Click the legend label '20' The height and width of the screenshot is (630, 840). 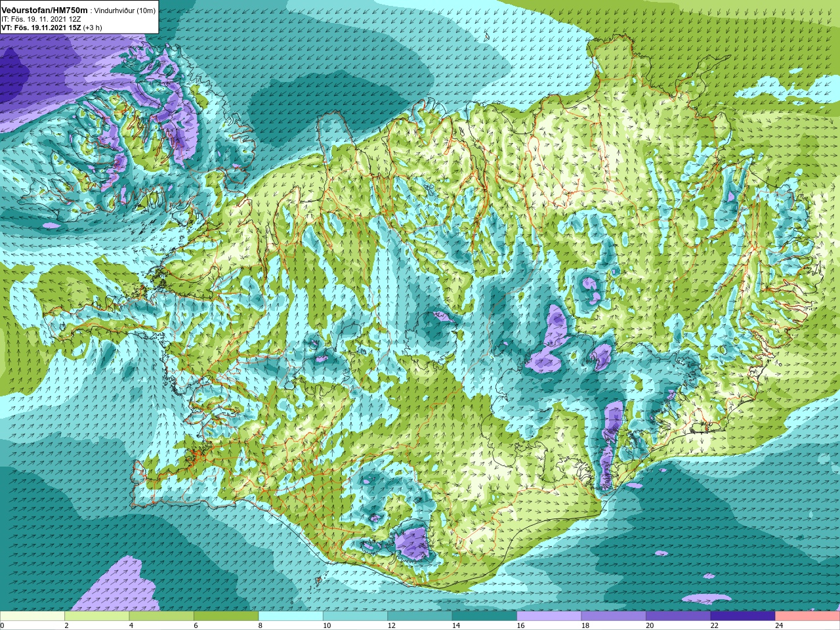pos(650,625)
